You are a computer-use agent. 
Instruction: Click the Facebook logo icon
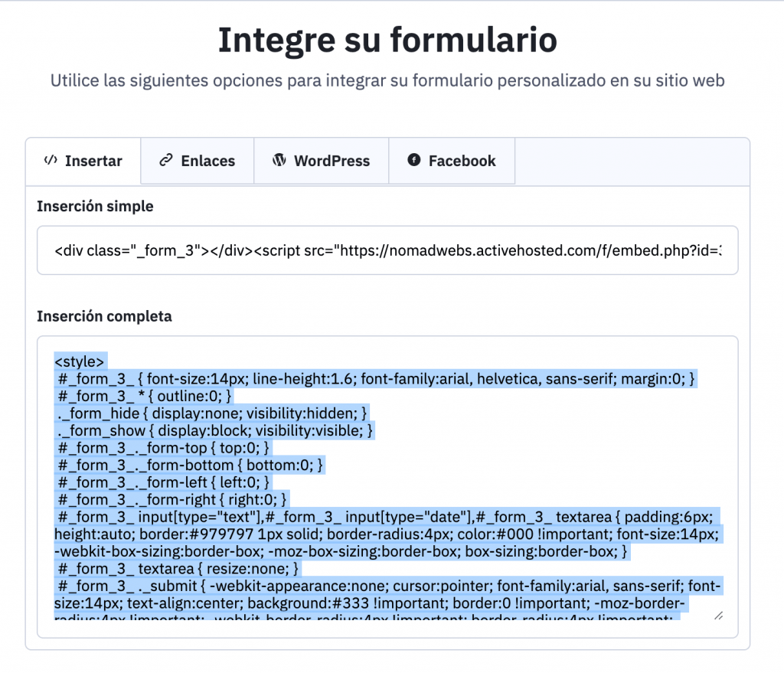point(414,160)
